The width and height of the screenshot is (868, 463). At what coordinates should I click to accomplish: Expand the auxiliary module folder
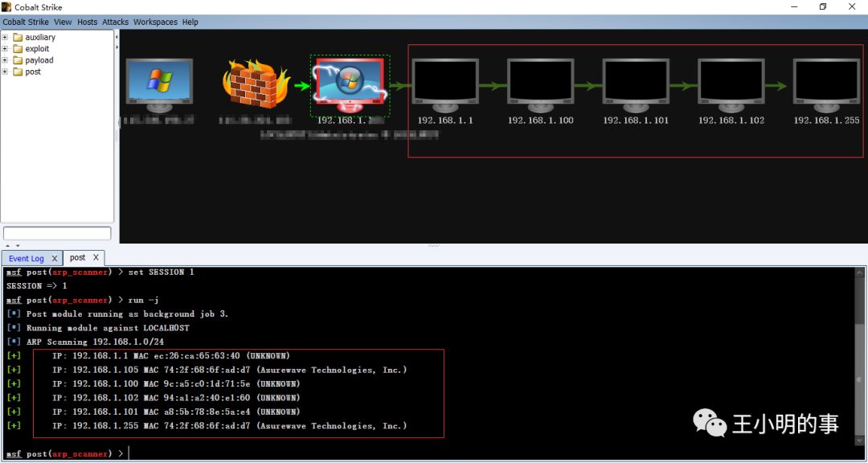pyautogui.click(x=5, y=37)
